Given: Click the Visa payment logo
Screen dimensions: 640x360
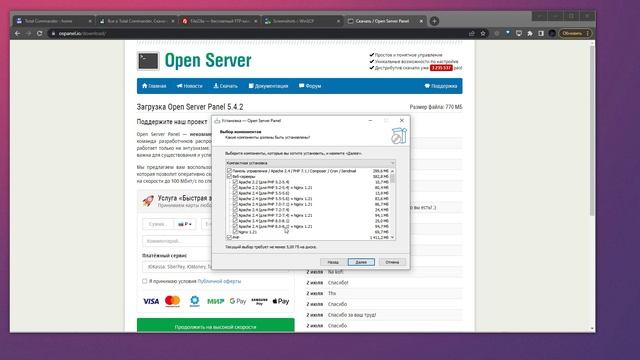Looking at the screenshot, I should pos(151,301).
